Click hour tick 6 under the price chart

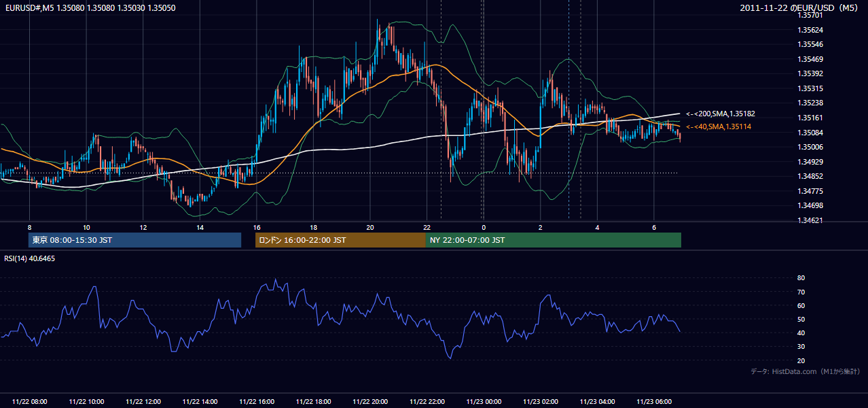click(653, 227)
